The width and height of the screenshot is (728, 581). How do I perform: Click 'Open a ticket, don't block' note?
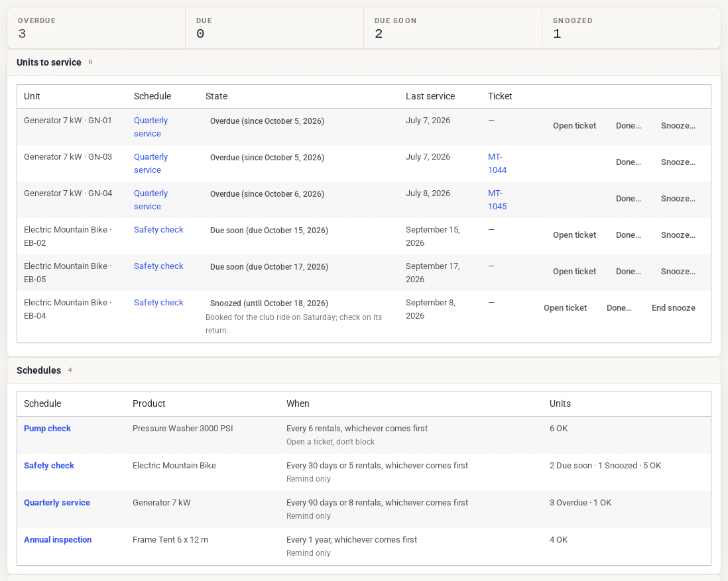click(x=330, y=442)
